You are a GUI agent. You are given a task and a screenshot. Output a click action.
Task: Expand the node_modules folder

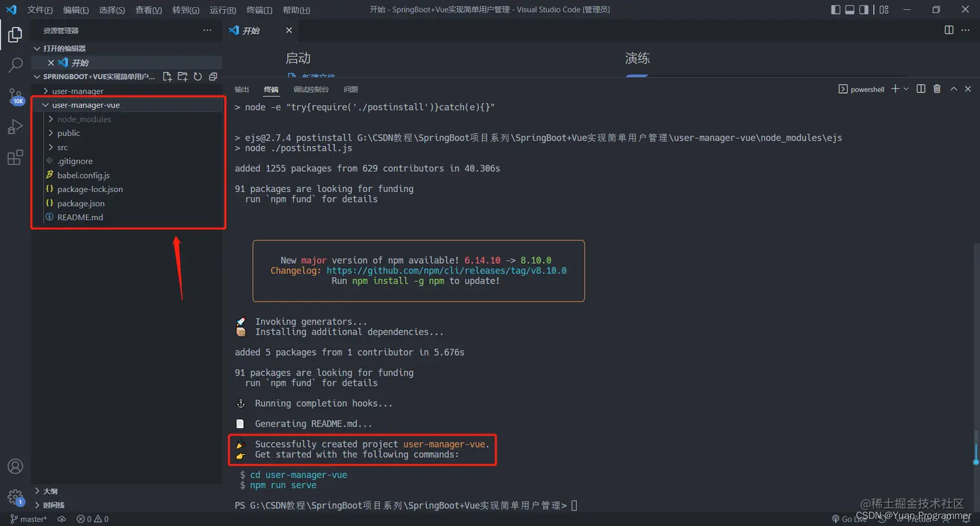point(126,119)
